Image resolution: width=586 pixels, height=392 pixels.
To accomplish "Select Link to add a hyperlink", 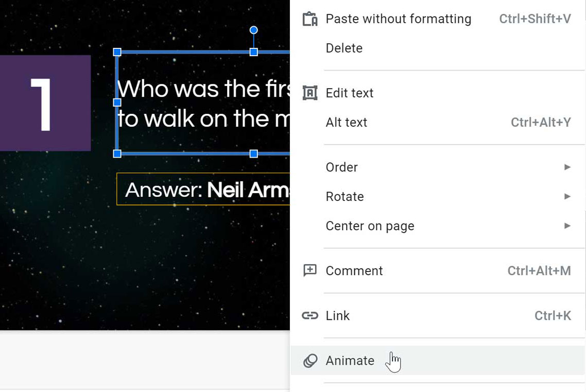I will (x=338, y=316).
